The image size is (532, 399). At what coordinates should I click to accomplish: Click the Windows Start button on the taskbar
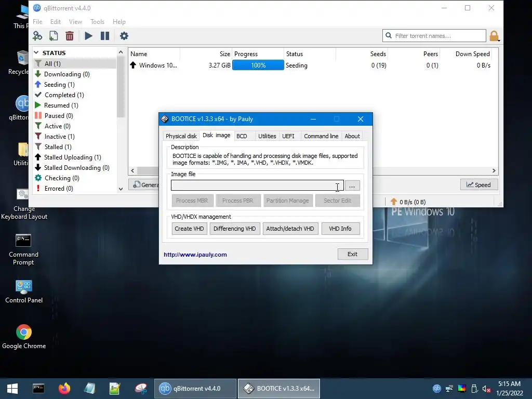(12, 389)
